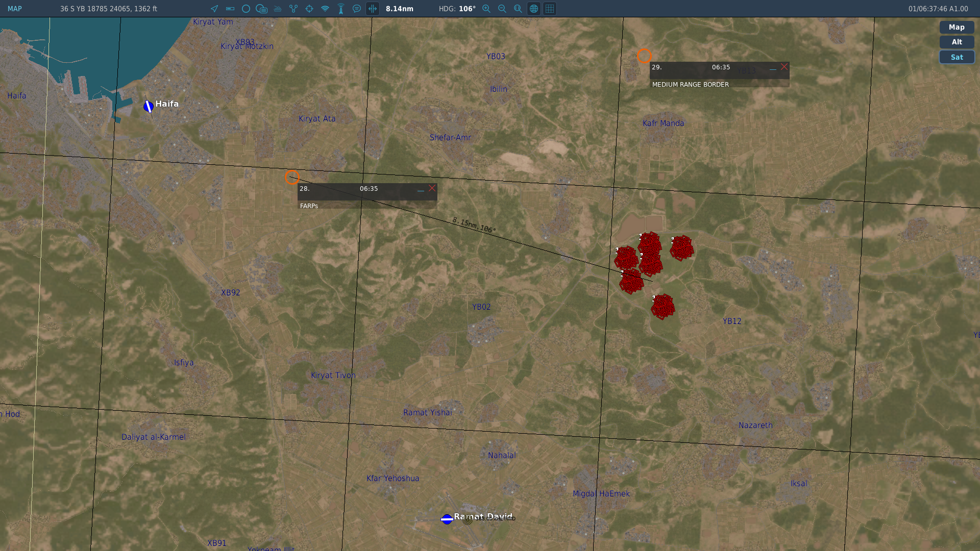This screenshot has width=980, height=551.
Task: Click the southernmost red enemy unit cluster
Action: tap(663, 307)
